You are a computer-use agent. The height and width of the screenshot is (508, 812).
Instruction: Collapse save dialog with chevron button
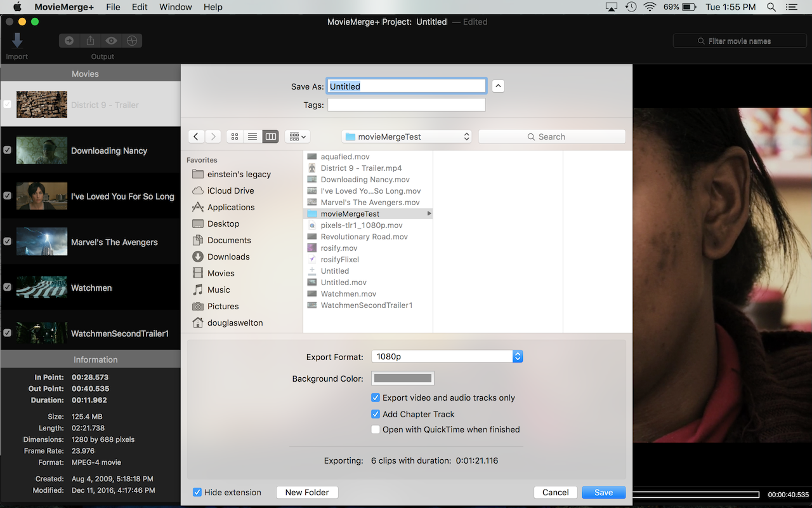point(498,86)
